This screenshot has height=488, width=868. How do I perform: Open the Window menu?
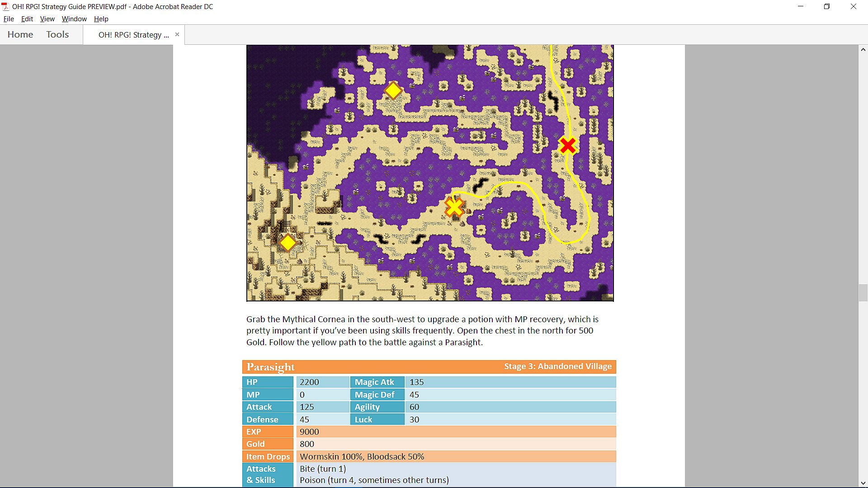coord(74,19)
